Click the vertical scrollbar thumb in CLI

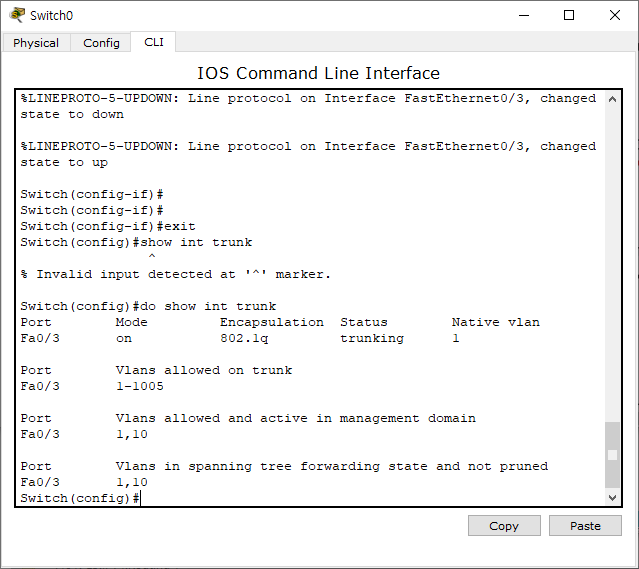coord(612,454)
